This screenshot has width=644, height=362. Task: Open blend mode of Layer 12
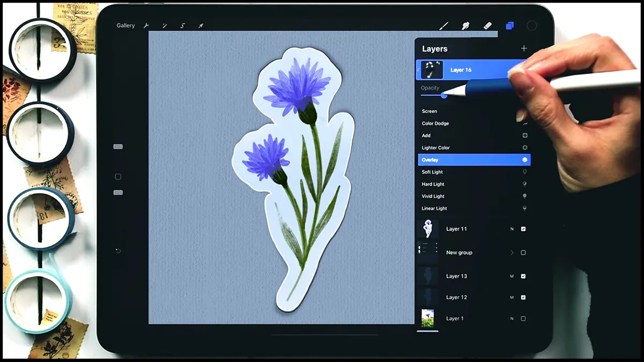click(x=511, y=297)
